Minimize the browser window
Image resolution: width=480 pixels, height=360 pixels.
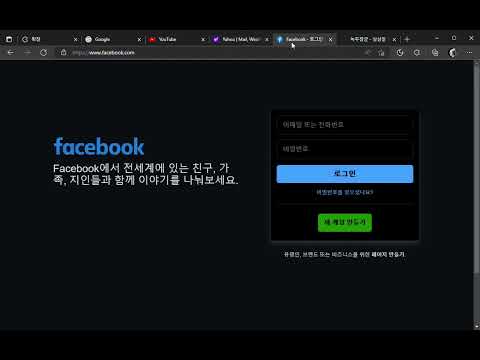437,38
